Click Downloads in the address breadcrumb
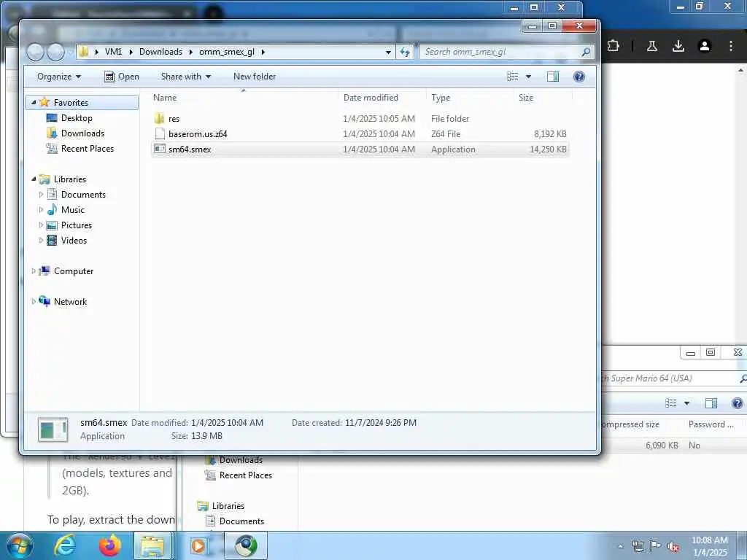 point(160,52)
